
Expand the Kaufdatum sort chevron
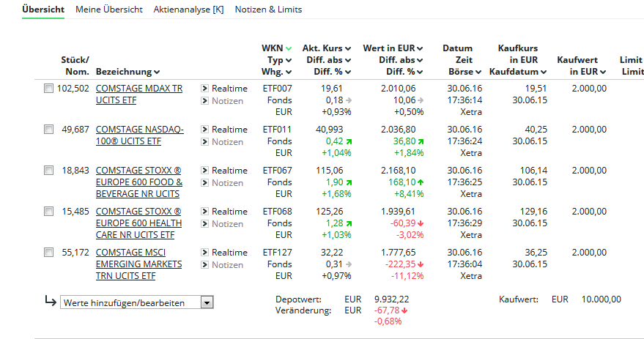(x=544, y=72)
